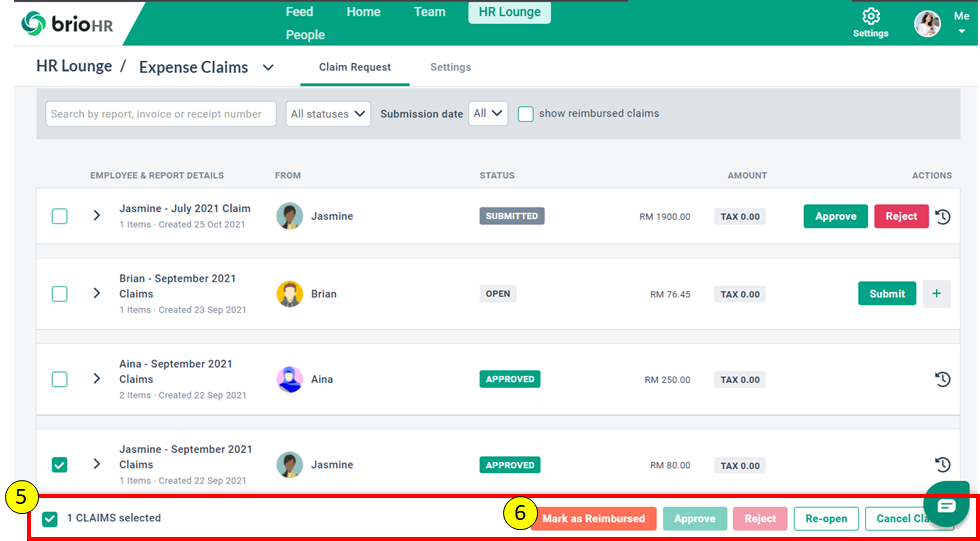Approve Jasmine's July 2021 Claim
980x541 pixels.
pyautogui.click(x=836, y=216)
